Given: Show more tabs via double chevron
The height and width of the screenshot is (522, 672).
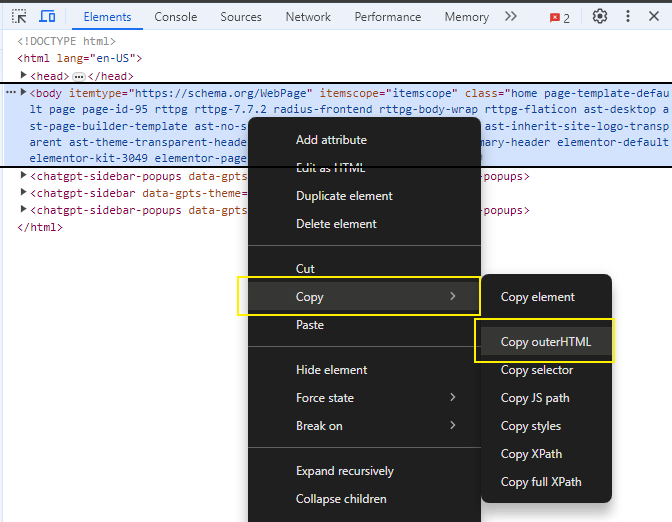Looking at the screenshot, I should (x=510, y=16).
